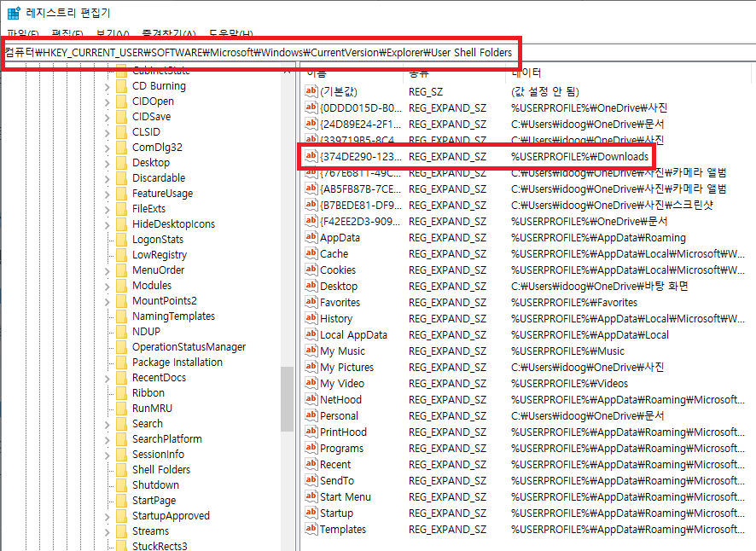
Task: Click the string icon of the (기본값) value
Action: (311, 91)
